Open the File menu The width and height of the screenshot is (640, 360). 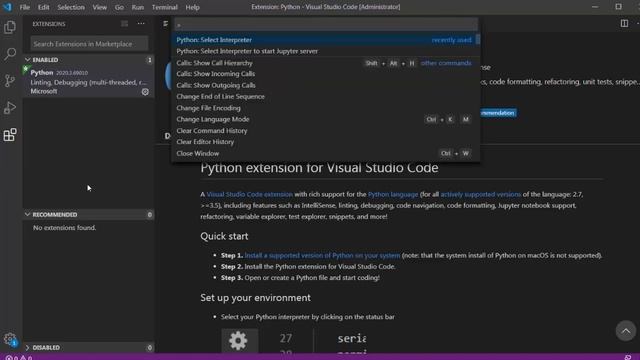click(x=24, y=7)
